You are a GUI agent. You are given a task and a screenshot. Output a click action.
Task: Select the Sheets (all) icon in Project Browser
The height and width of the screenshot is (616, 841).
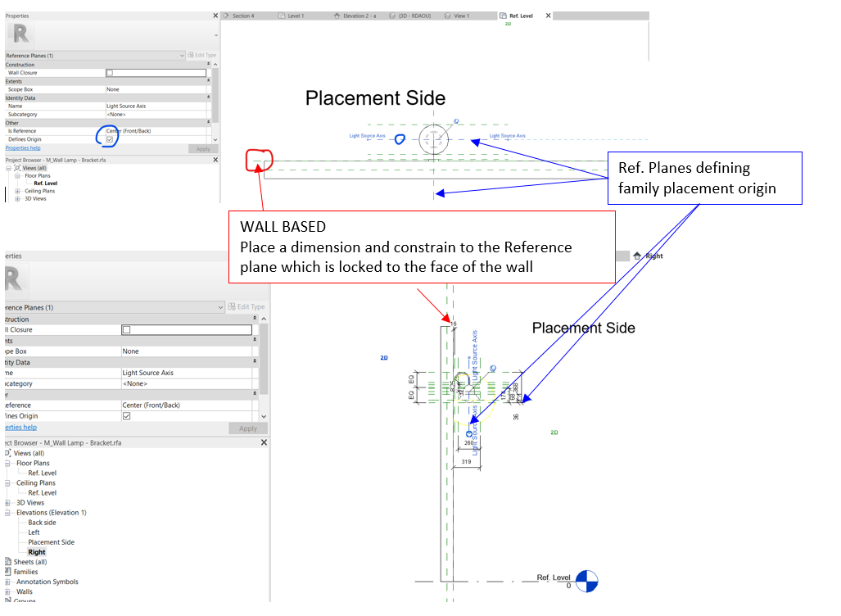tap(9, 562)
